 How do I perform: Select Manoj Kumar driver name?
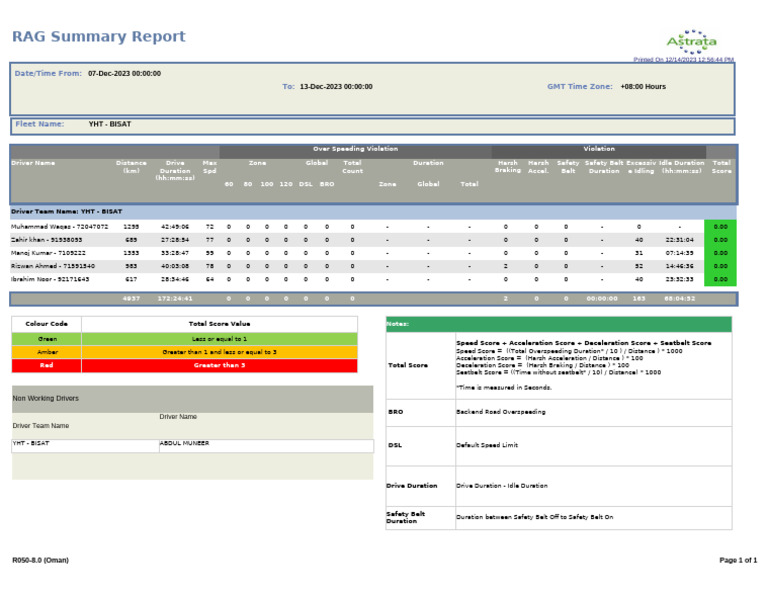pyautogui.click(x=48, y=253)
